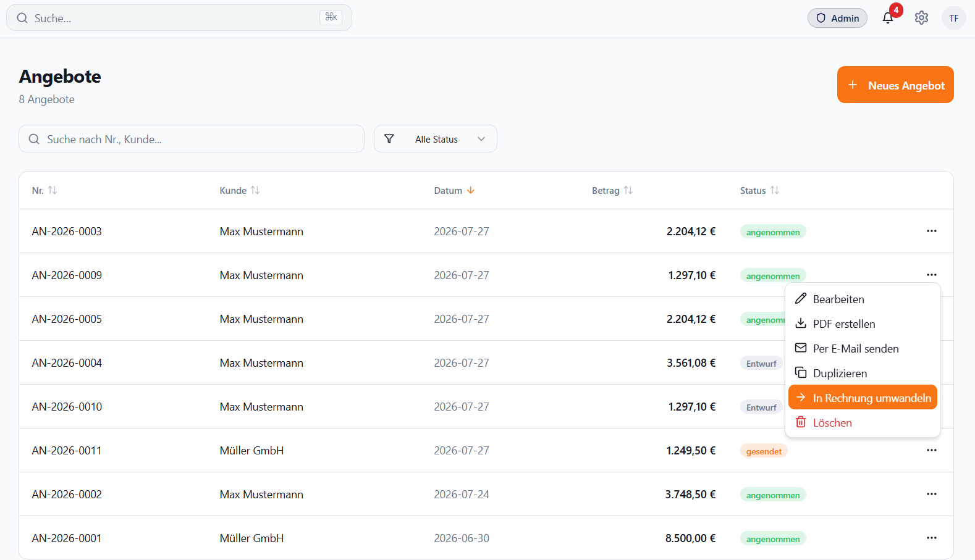Click the 8 Angebote count label

[46, 99]
